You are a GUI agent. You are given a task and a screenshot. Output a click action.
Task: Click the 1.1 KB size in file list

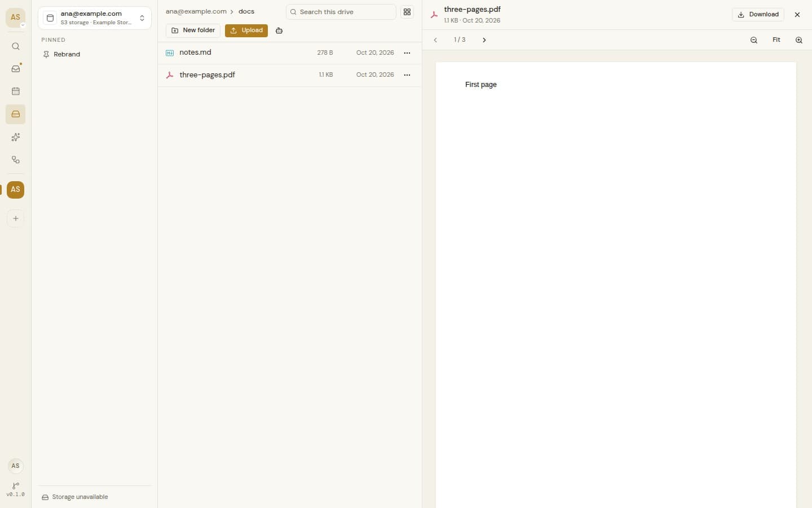point(326,75)
